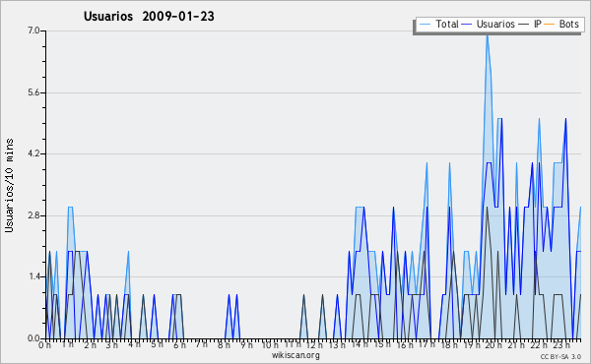Click the y-axis value 7.0
This screenshot has height=364, width=591.
(x=33, y=30)
